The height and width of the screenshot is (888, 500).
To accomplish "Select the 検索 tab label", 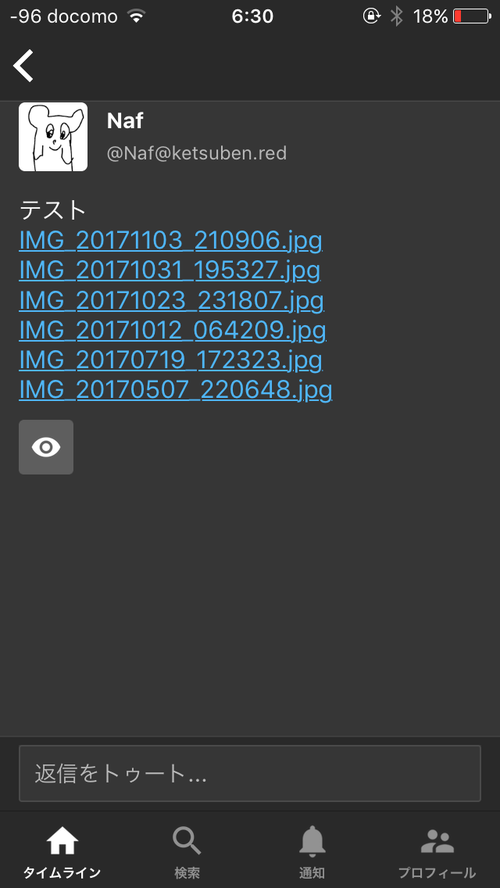I will 187,873.
